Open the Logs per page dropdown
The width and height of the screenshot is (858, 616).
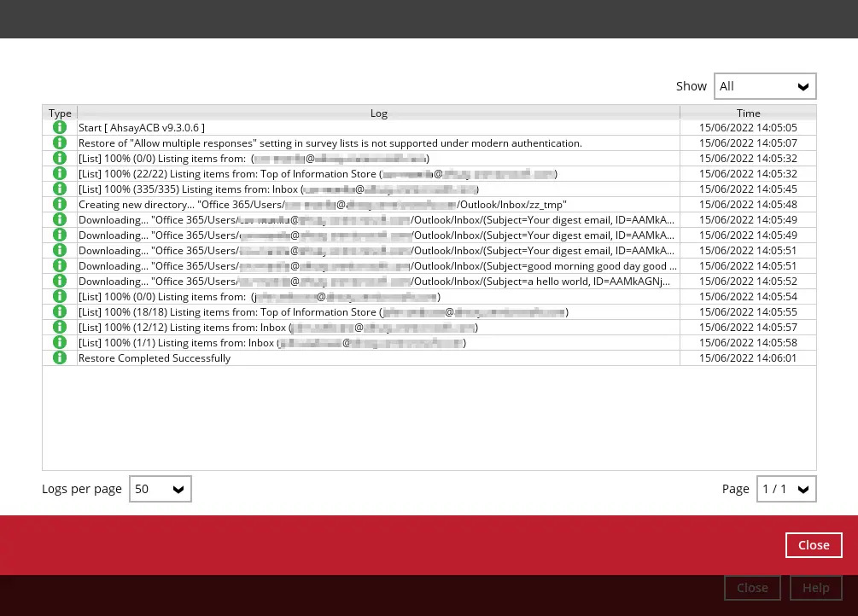coord(160,489)
